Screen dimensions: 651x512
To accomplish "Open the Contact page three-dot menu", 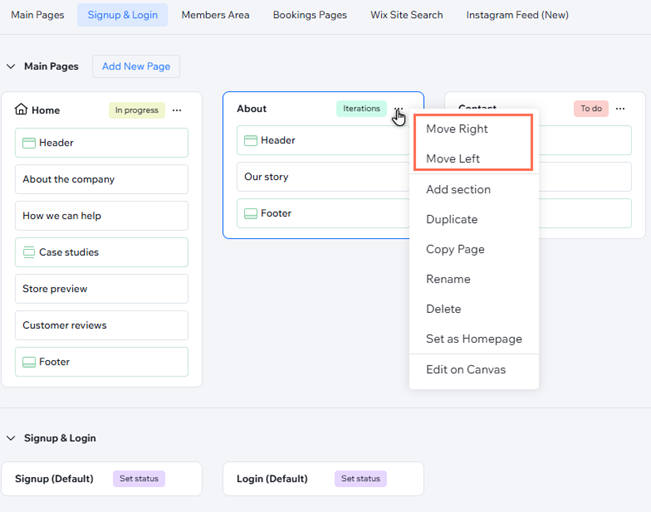I will [620, 108].
